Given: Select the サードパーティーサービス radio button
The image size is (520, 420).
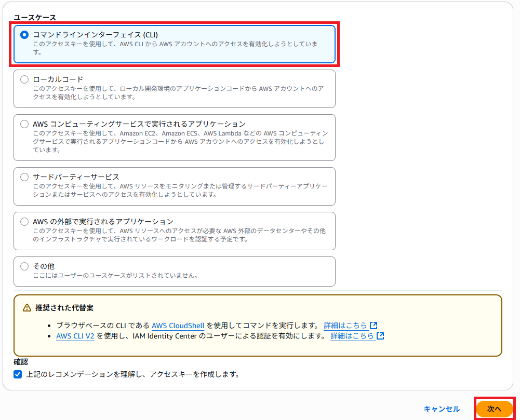Looking at the screenshot, I should pos(24,177).
